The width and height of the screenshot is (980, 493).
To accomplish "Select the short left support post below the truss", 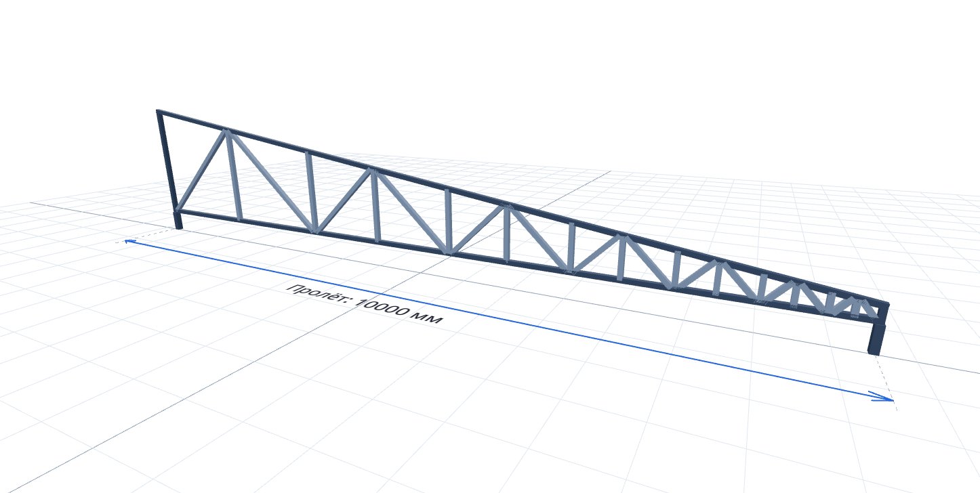I will point(178,220).
